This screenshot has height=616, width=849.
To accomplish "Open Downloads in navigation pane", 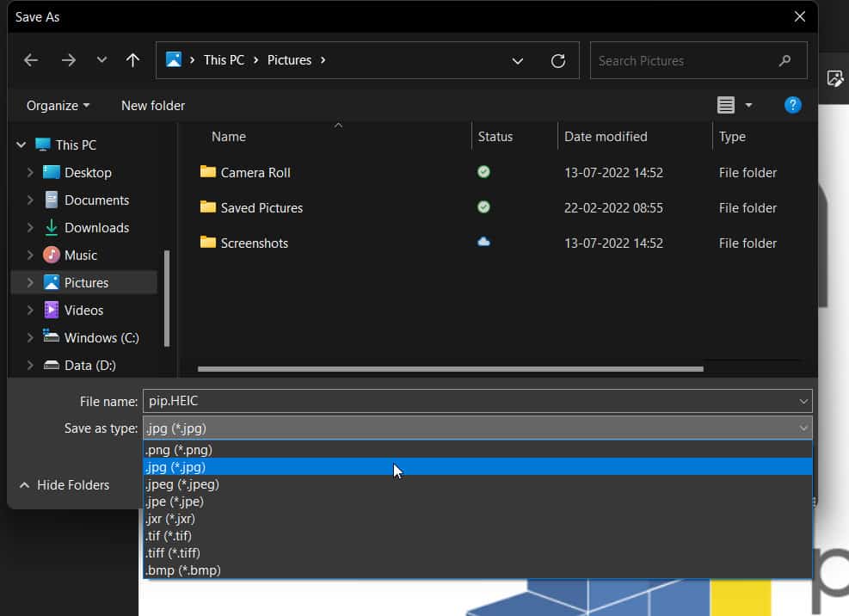I will pos(96,228).
